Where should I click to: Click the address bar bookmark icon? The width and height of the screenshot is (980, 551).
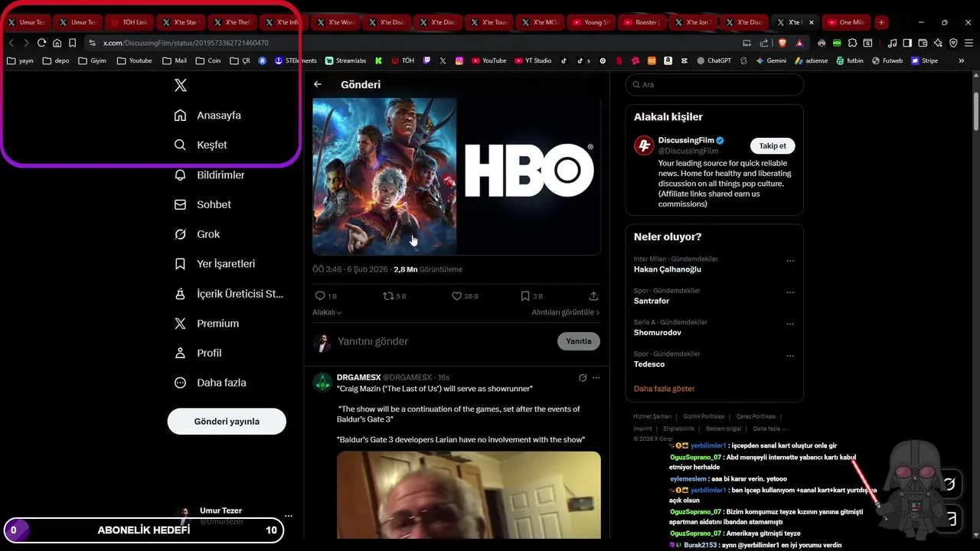pyautogui.click(x=72, y=43)
